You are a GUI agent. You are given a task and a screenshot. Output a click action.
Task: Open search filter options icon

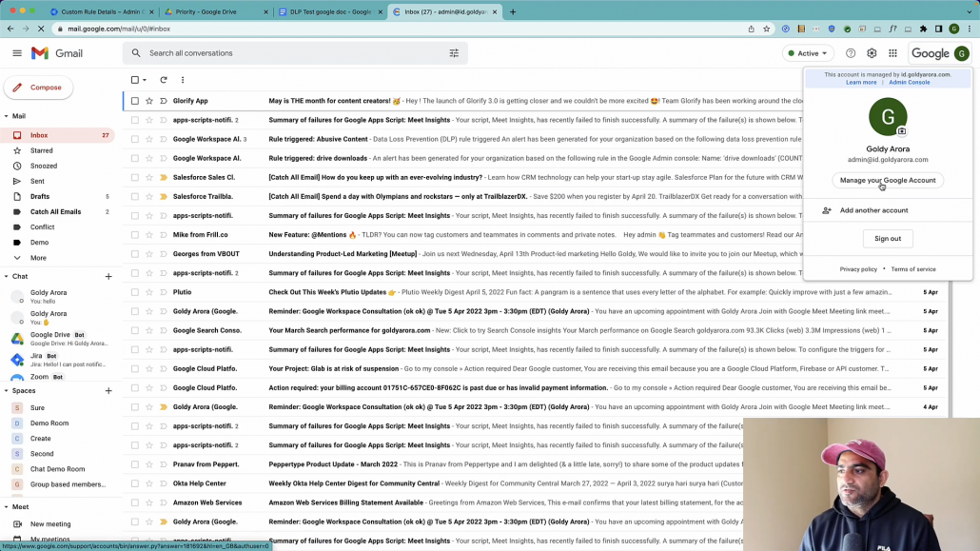(x=454, y=53)
